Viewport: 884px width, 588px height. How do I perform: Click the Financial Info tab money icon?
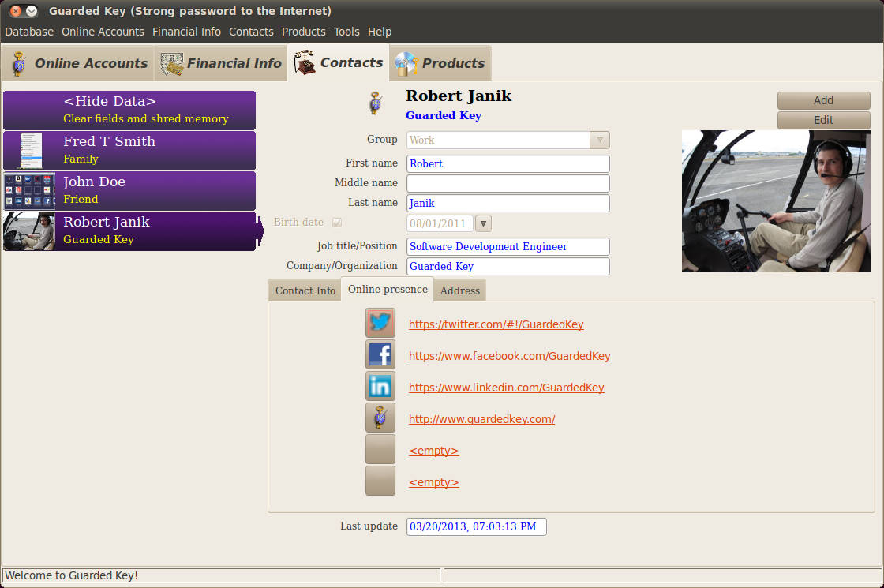pos(171,64)
